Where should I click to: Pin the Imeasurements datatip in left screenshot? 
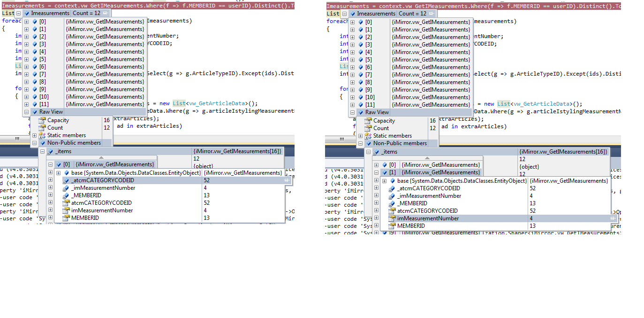(106, 14)
